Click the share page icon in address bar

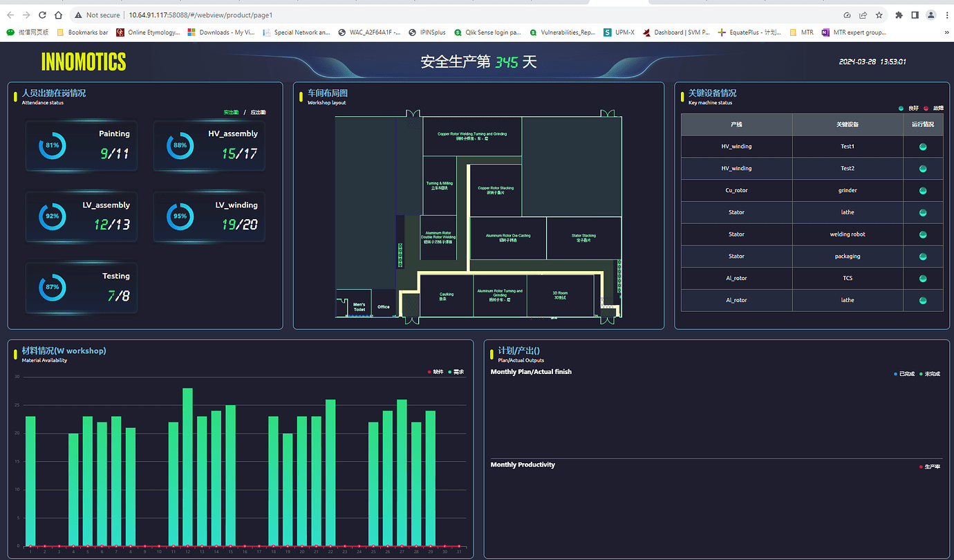point(863,15)
